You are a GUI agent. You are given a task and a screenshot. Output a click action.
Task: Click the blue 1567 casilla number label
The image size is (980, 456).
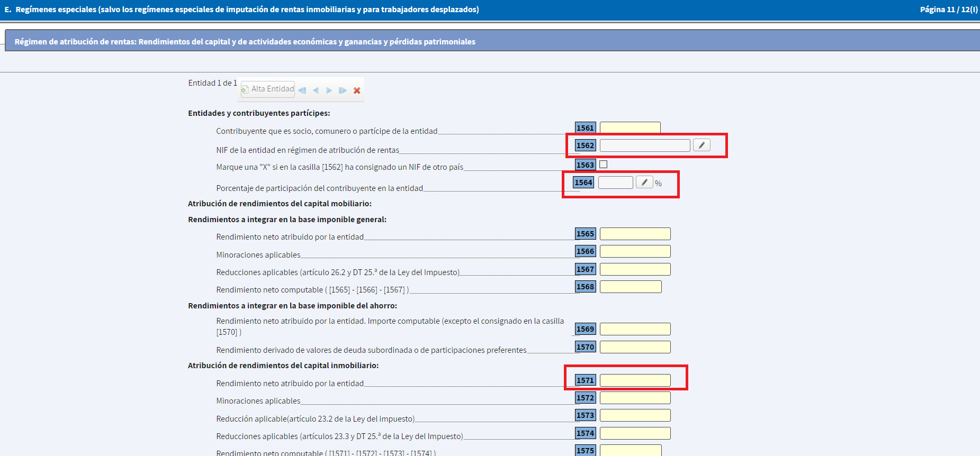pos(585,269)
